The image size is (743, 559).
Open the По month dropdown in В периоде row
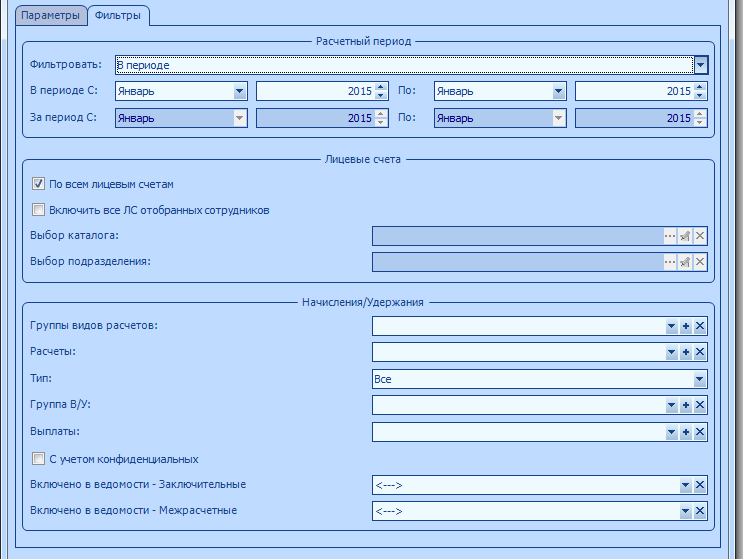point(558,91)
